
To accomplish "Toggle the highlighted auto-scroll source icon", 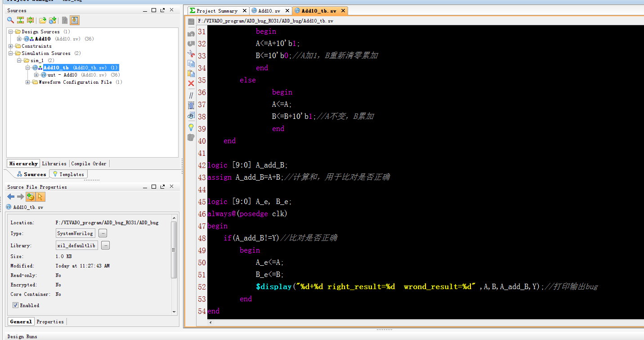I will [75, 20].
